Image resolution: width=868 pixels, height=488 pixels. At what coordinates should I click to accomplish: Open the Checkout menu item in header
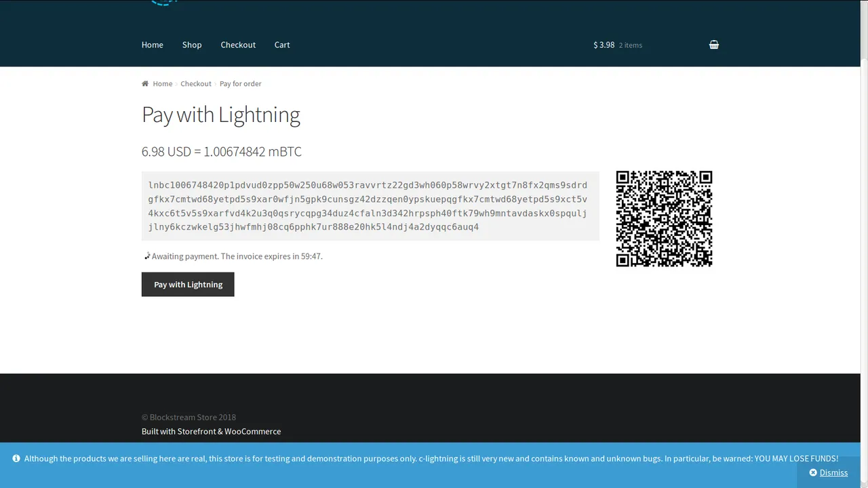click(x=238, y=45)
